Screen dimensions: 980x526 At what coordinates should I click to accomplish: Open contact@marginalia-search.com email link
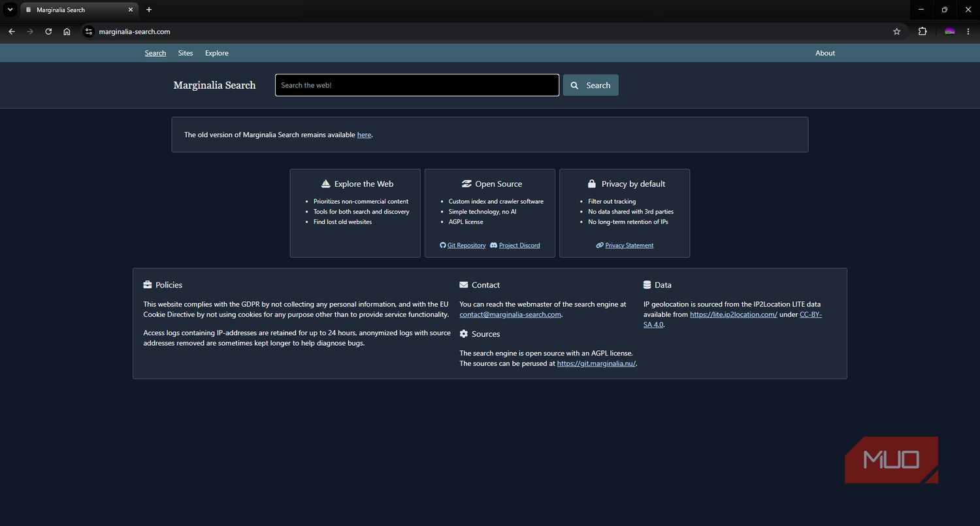click(x=510, y=314)
